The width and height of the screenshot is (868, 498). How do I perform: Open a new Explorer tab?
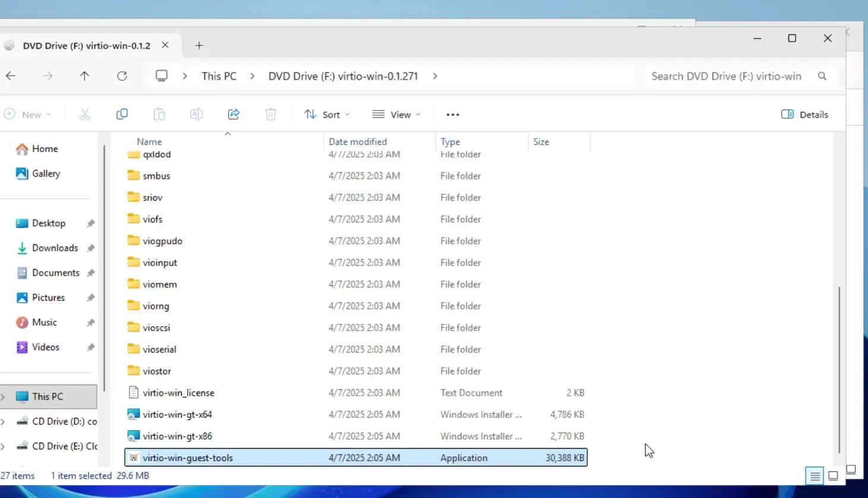point(199,45)
